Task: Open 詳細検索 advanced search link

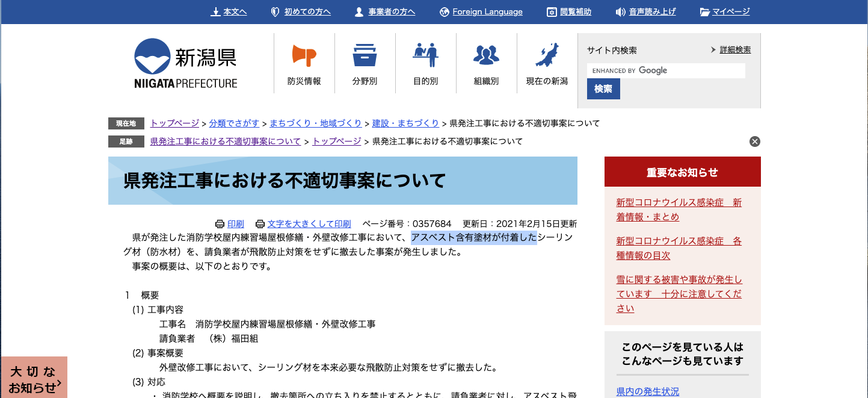Action: click(x=735, y=50)
